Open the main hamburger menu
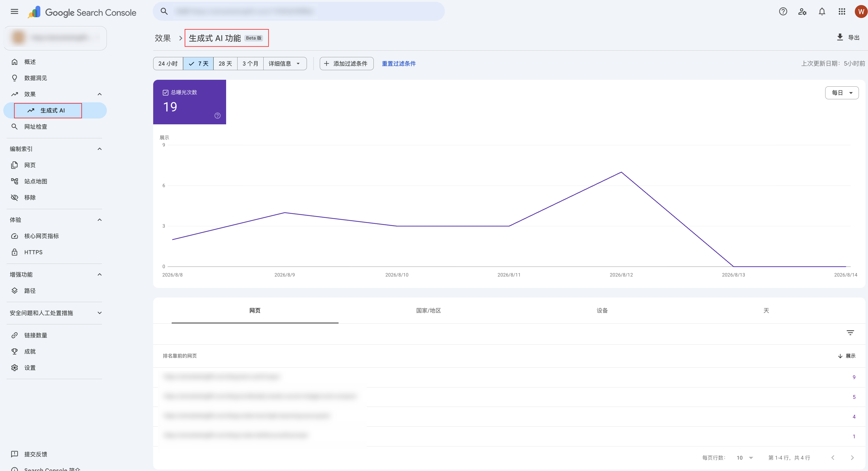The image size is (868, 471). point(14,12)
